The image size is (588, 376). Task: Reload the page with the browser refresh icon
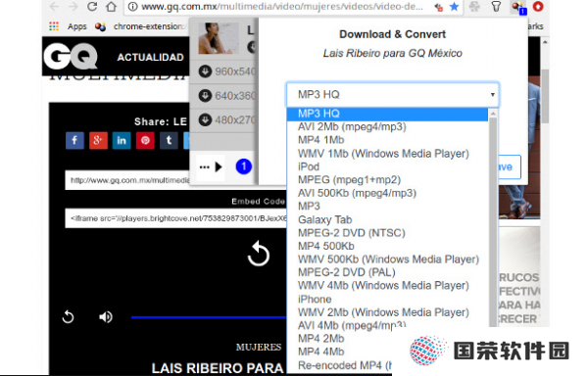click(92, 7)
